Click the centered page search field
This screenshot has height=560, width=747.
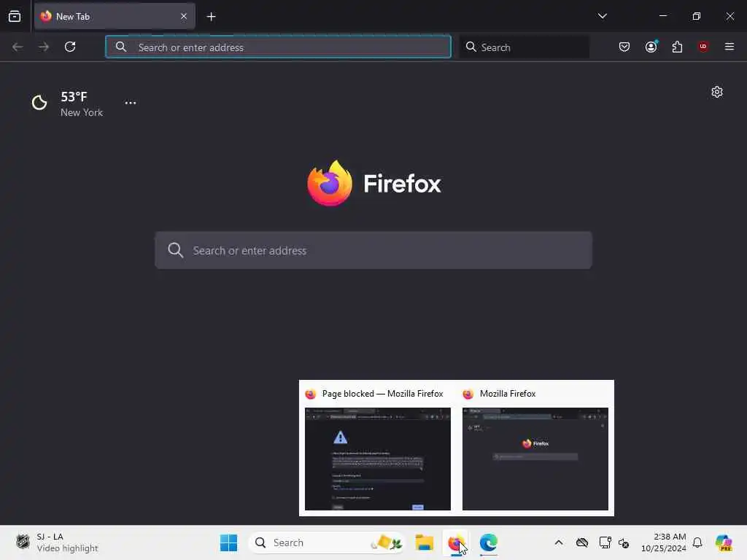[x=373, y=251]
